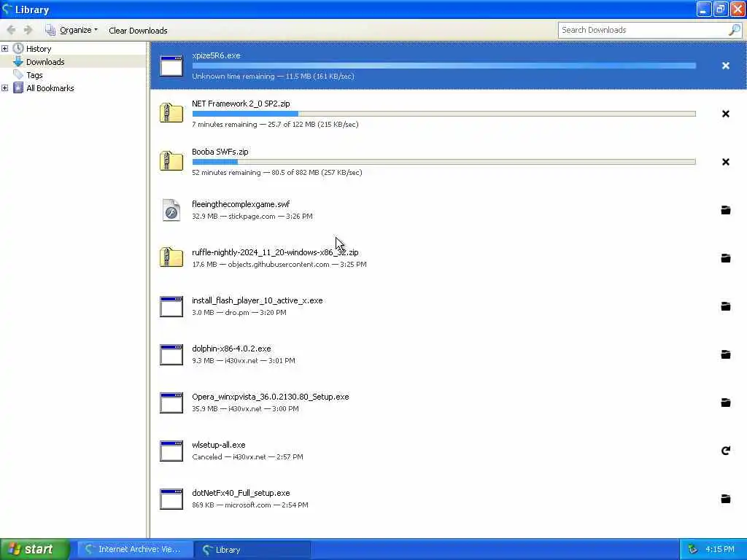Select the ruffle-nightly-2024_11_20-windows-x86_32.zip name
The height and width of the screenshot is (560, 747).
[x=275, y=252]
